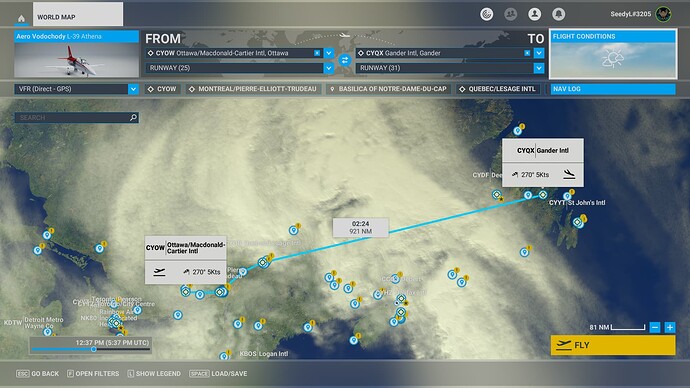Screen dimensions: 690x388
Task: Expand the departure RUNWAY (25) dropdown
Action: [329, 68]
